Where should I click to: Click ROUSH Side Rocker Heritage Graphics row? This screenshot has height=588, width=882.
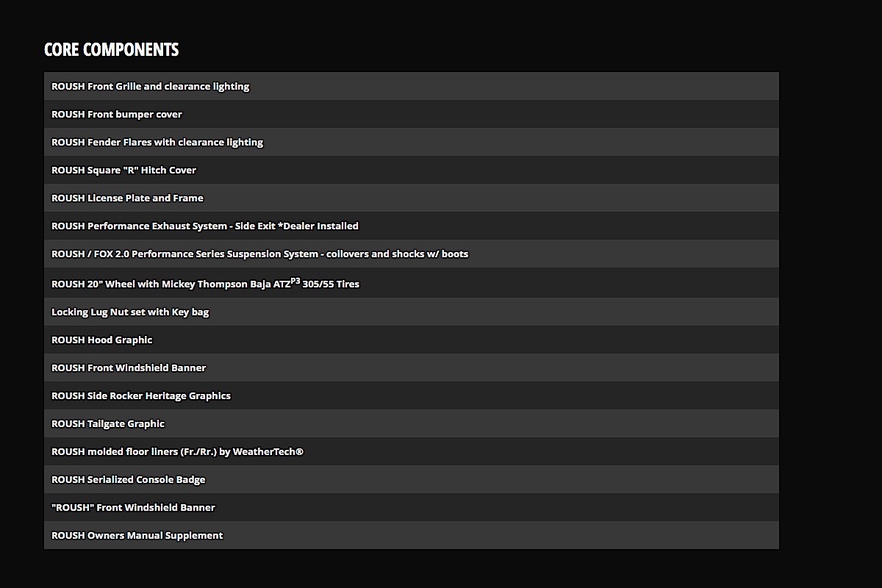coord(412,395)
